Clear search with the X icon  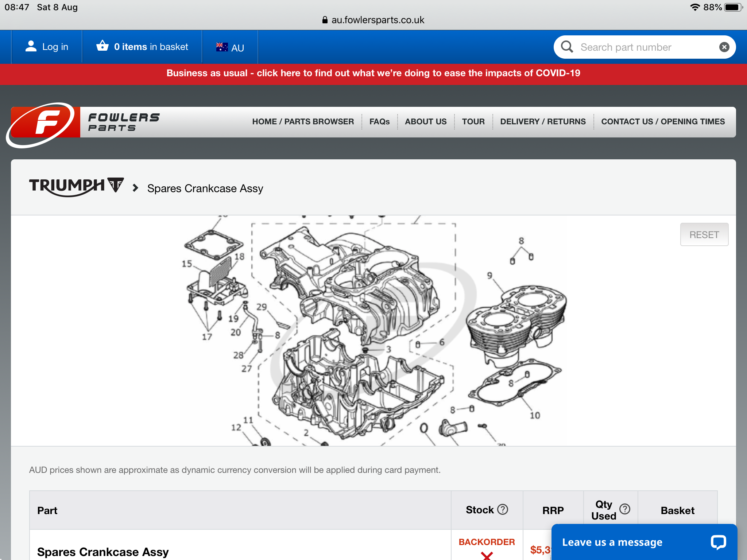[724, 47]
